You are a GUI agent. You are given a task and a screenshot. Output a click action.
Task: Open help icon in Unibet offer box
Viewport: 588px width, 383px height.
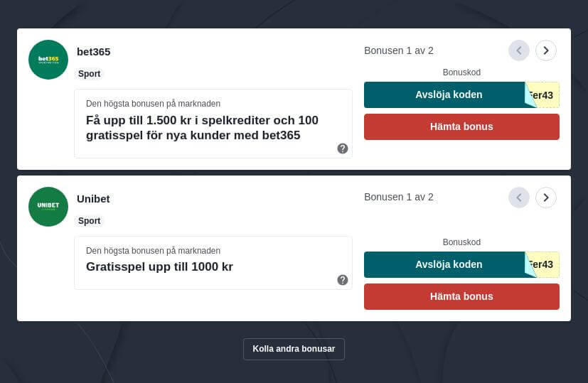(343, 280)
